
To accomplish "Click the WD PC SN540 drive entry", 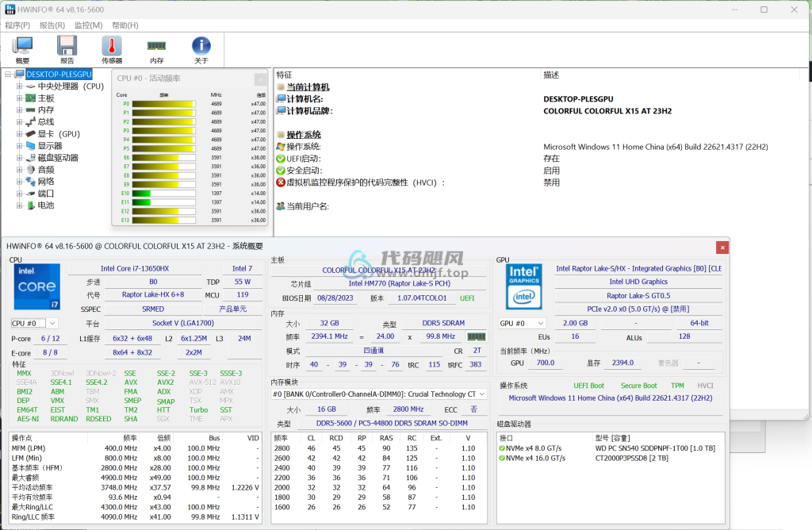I will click(x=611, y=448).
